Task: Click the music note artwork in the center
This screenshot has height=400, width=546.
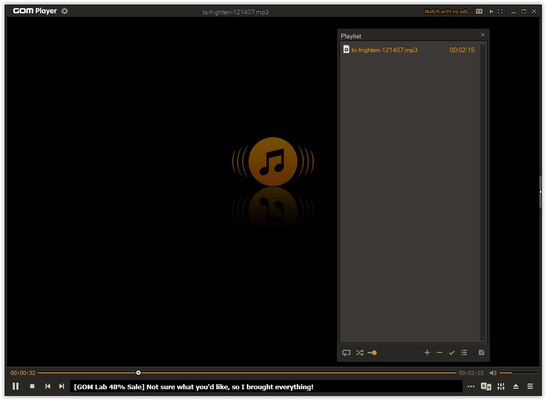Action: [x=273, y=162]
